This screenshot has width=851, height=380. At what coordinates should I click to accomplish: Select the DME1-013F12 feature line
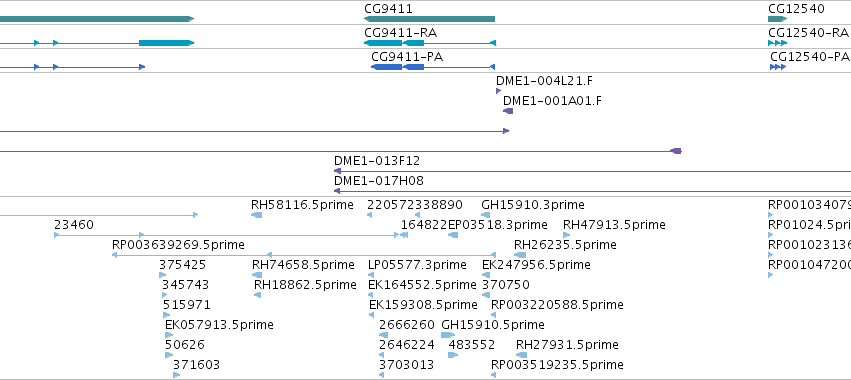click(592, 171)
